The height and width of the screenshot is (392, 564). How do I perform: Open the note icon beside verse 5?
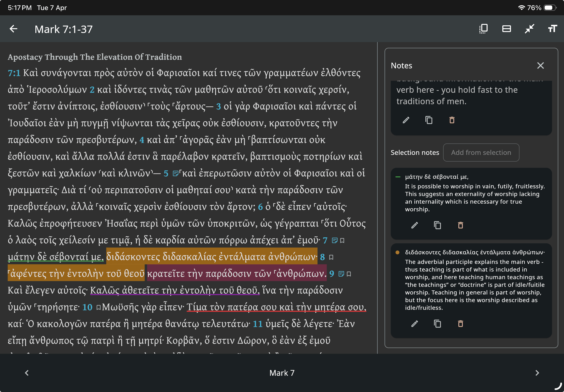tap(175, 174)
